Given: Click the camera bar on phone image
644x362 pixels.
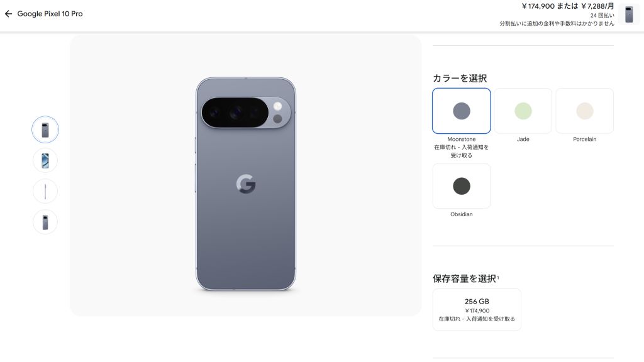Looking at the screenshot, I should (x=246, y=112).
